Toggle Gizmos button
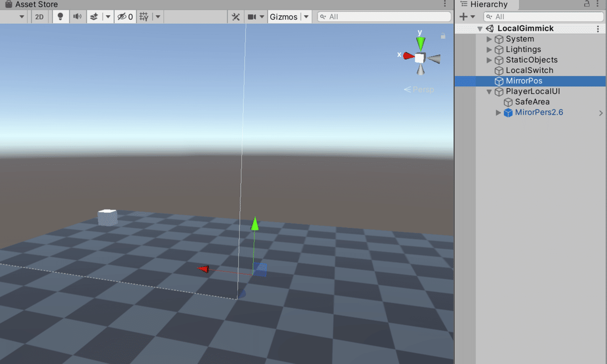Image resolution: width=607 pixels, height=364 pixels. coord(283,17)
